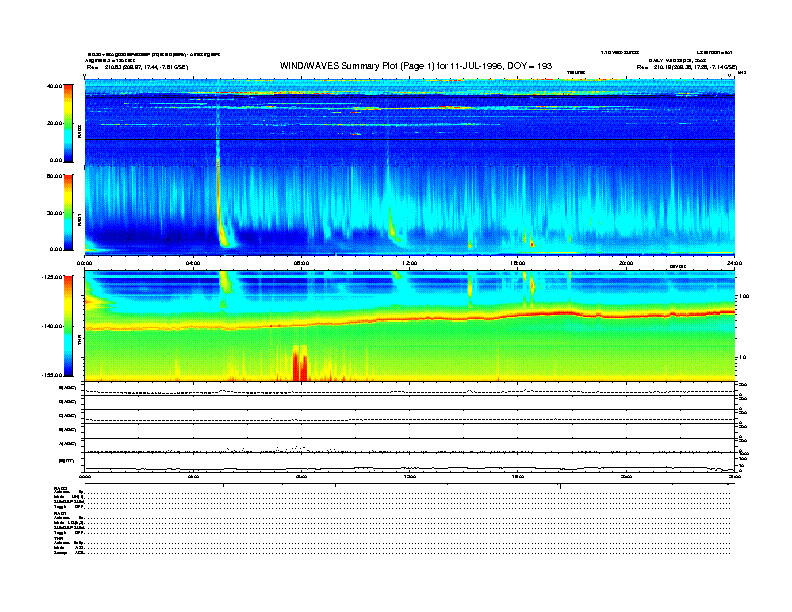The image size is (792, 612).
Task: Click 16:00 on the axis below RAD1
Action: [518, 263]
